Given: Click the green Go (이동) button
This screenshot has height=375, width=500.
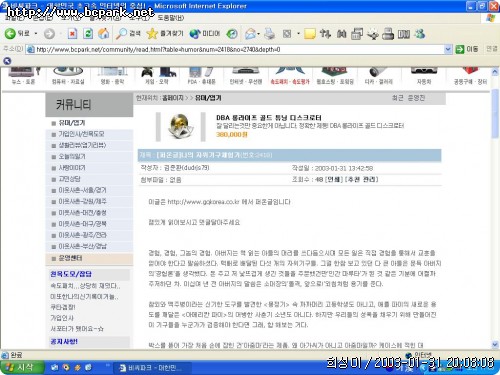Looking at the screenshot, I should 467,49.
